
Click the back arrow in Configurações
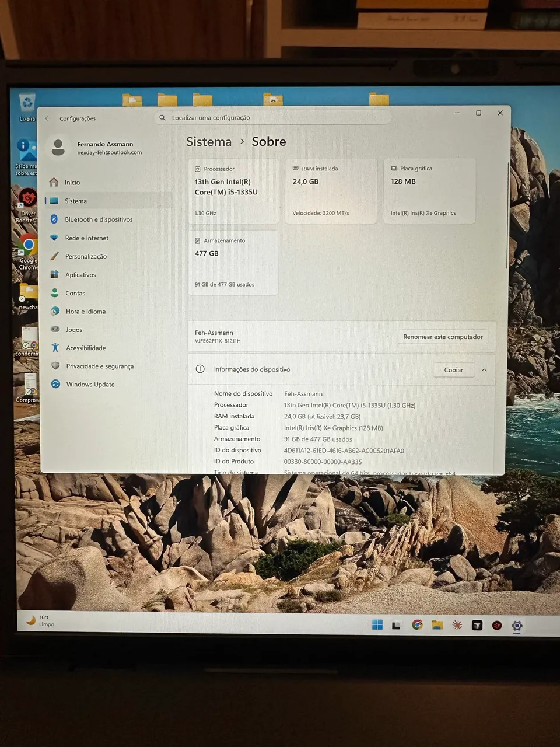click(x=48, y=118)
